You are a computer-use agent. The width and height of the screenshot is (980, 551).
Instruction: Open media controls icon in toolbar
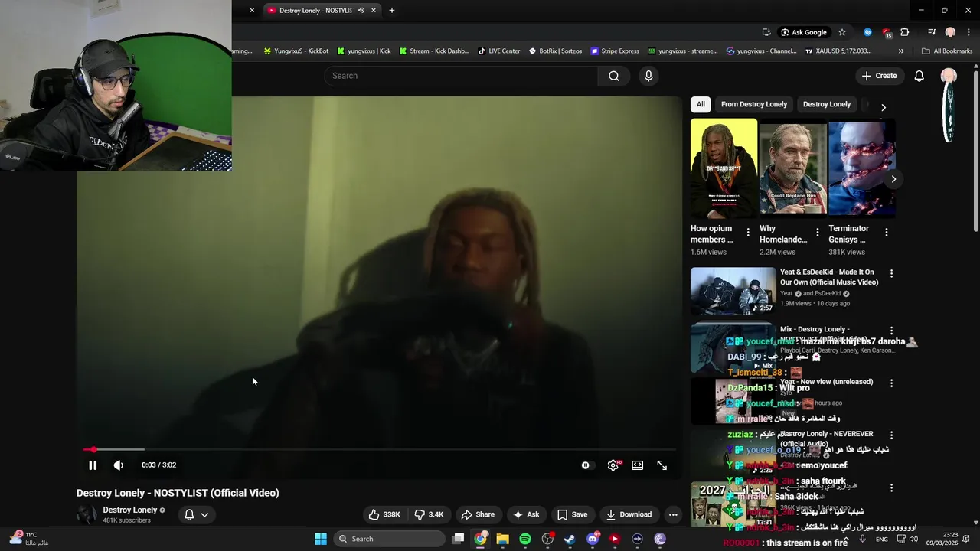(x=932, y=32)
